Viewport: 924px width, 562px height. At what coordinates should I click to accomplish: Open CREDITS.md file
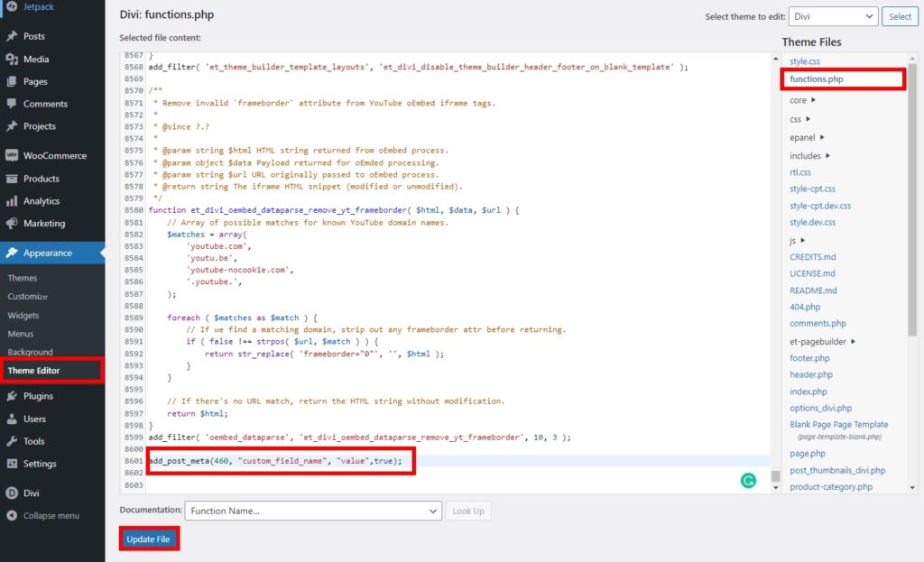(x=813, y=257)
